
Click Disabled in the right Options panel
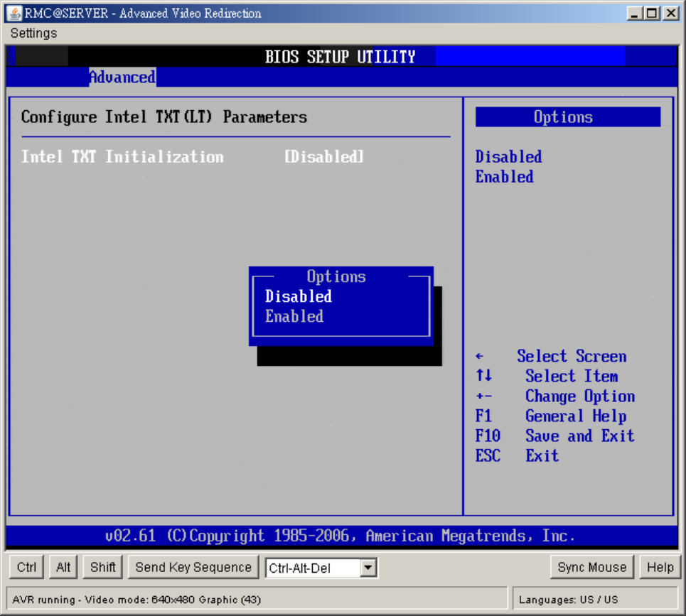point(508,156)
